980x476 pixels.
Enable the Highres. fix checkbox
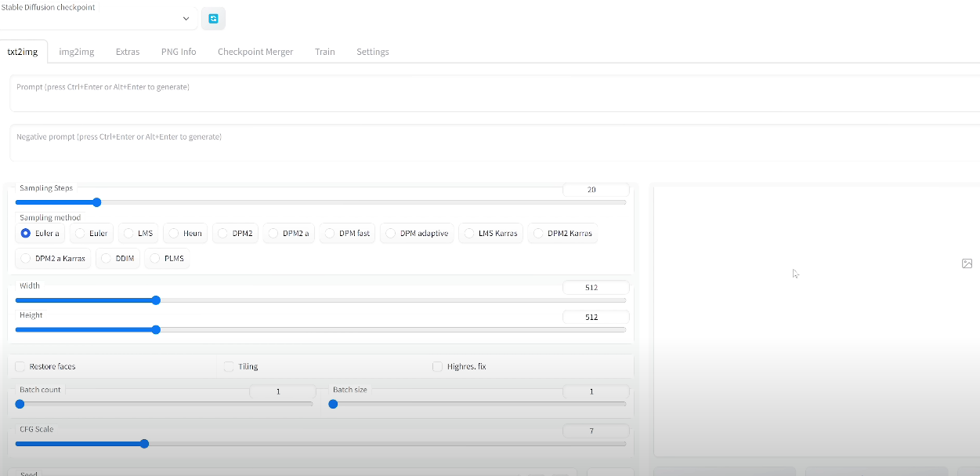click(x=438, y=366)
